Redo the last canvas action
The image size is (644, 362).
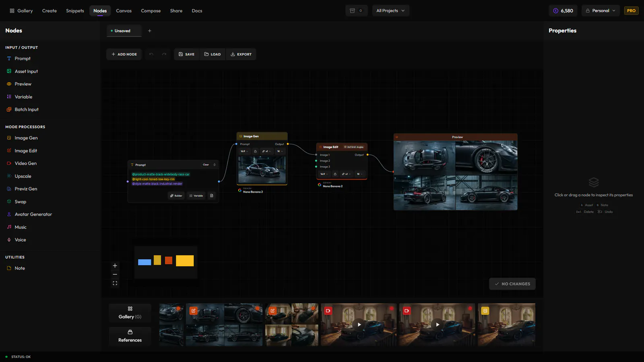pos(164,54)
